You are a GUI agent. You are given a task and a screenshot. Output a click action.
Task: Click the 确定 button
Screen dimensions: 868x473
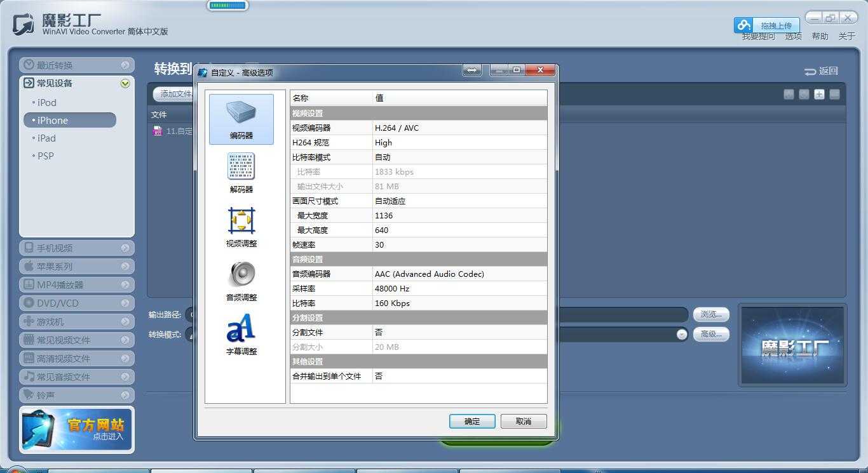click(472, 421)
